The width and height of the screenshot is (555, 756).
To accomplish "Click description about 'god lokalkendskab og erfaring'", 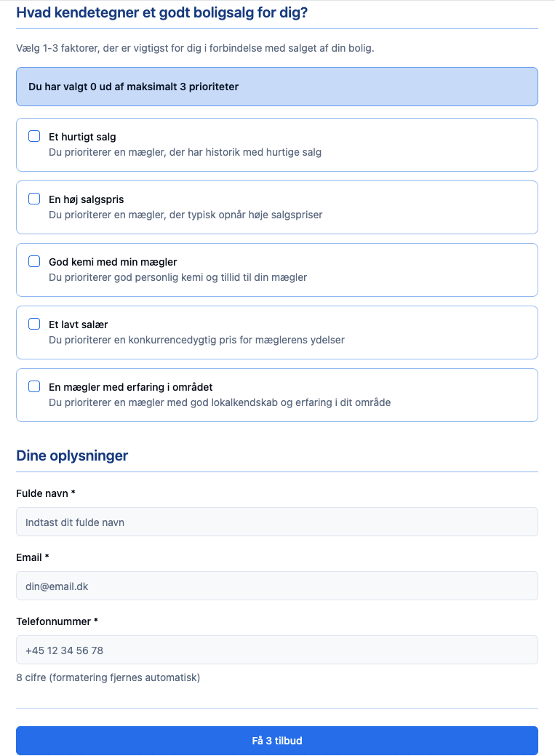I will [x=220, y=403].
